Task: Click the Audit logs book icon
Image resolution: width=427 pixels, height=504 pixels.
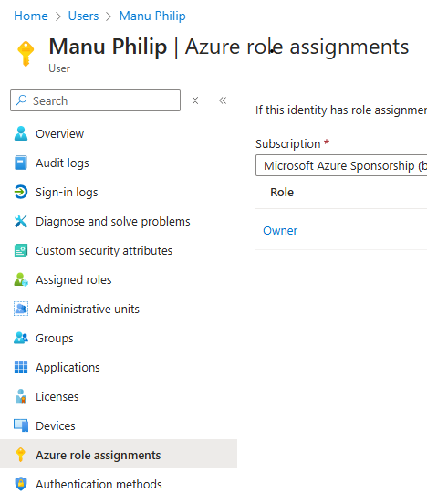Action: (21, 163)
